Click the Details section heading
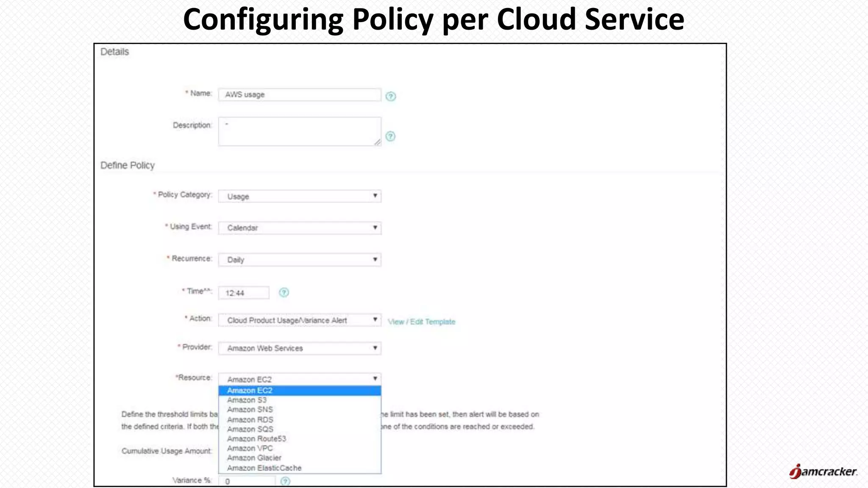868x488 pixels. pyautogui.click(x=114, y=52)
